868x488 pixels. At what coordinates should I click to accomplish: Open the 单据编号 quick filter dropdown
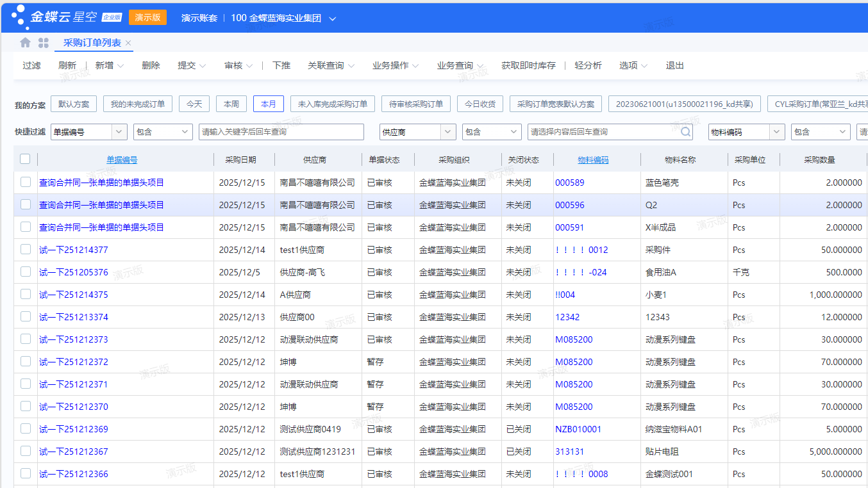point(119,132)
